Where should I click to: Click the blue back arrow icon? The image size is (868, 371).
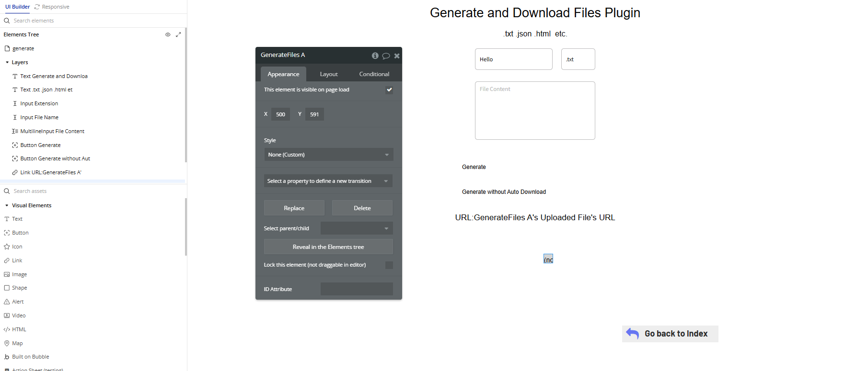tap(633, 334)
